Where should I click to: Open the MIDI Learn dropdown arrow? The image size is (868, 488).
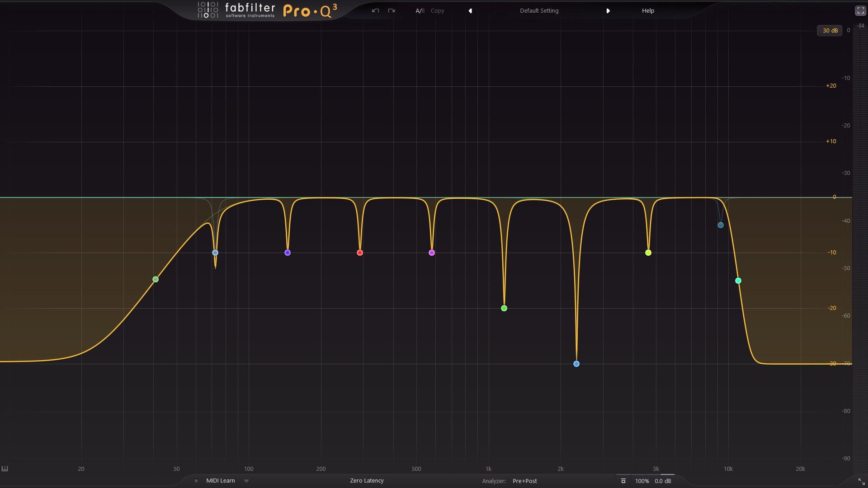246,481
